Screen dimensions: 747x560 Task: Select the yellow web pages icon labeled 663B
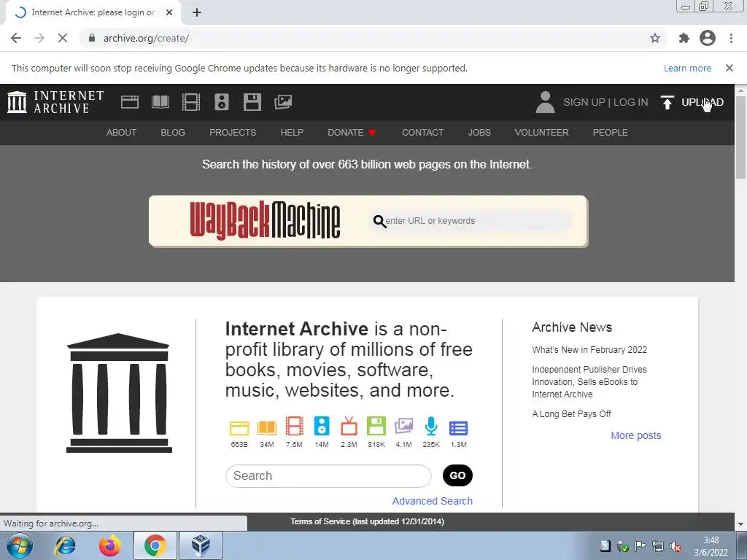(239, 427)
